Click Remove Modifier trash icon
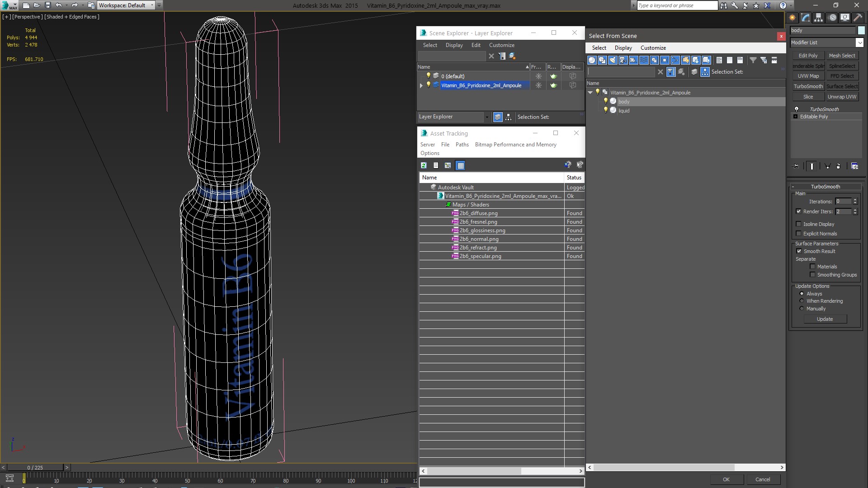 coord(839,166)
